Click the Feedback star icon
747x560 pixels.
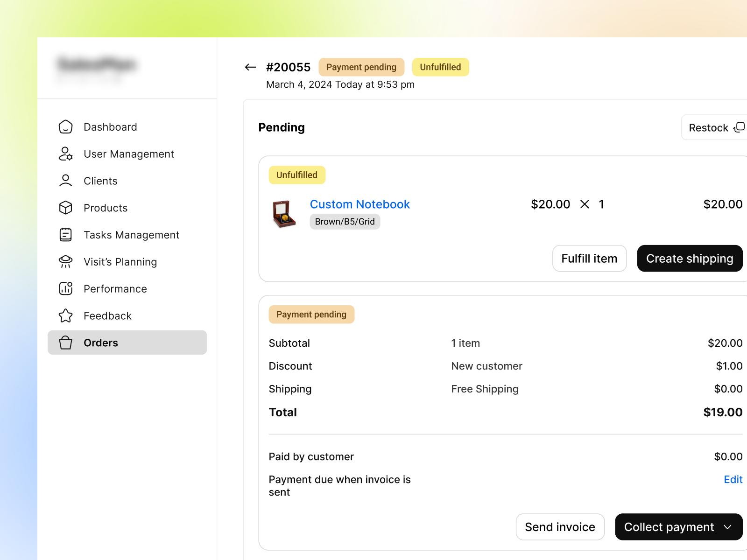pyautogui.click(x=66, y=315)
